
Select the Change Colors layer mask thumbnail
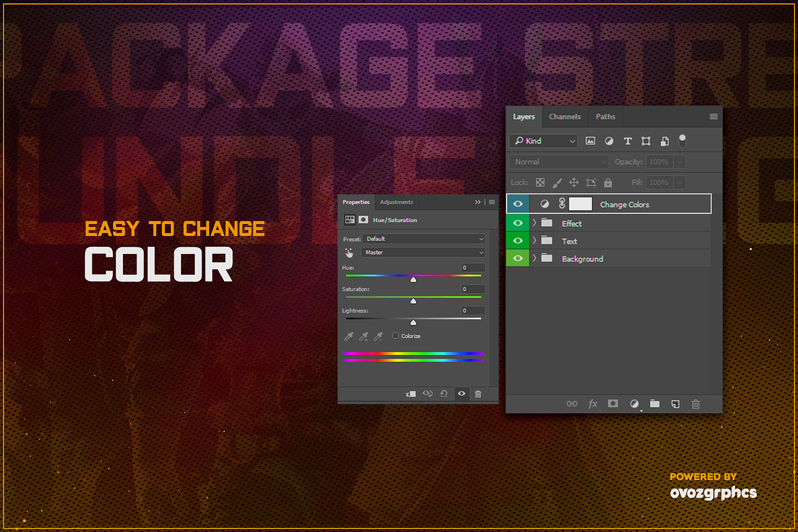click(581, 204)
